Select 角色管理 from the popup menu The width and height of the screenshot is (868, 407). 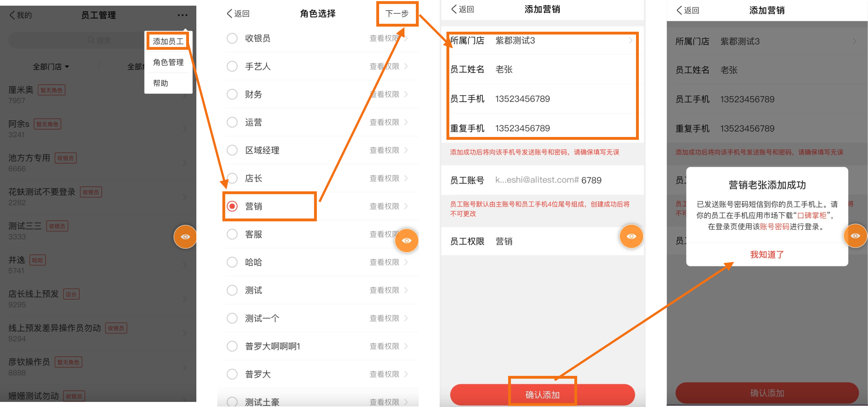168,62
